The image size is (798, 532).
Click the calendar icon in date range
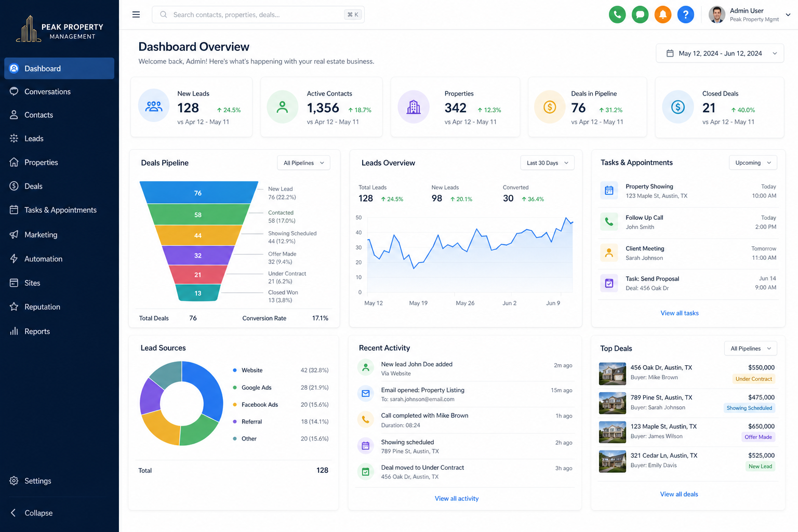click(x=670, y=54)
